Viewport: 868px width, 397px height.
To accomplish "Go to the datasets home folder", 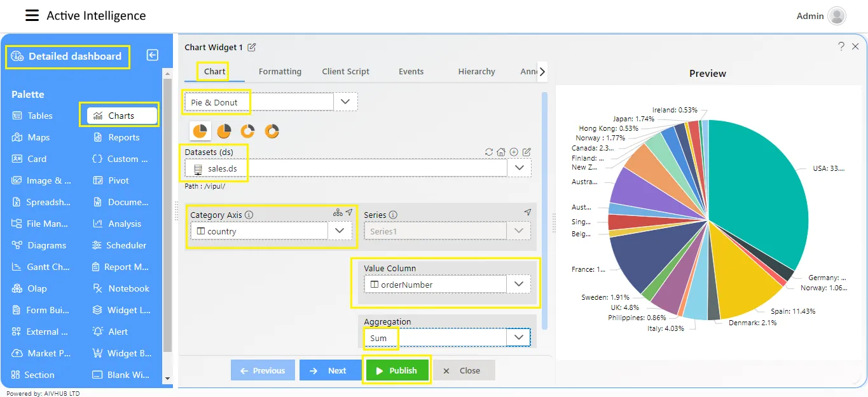I will coord(501,152).
